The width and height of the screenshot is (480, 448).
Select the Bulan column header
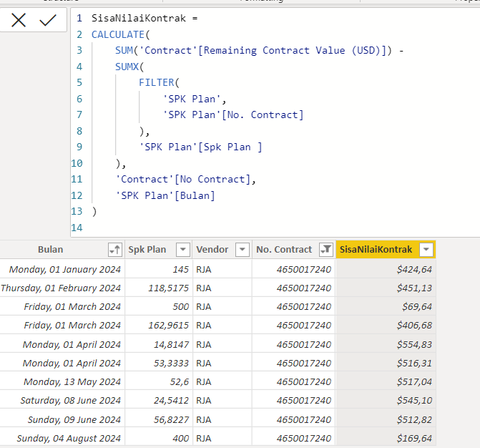(51, 250)
